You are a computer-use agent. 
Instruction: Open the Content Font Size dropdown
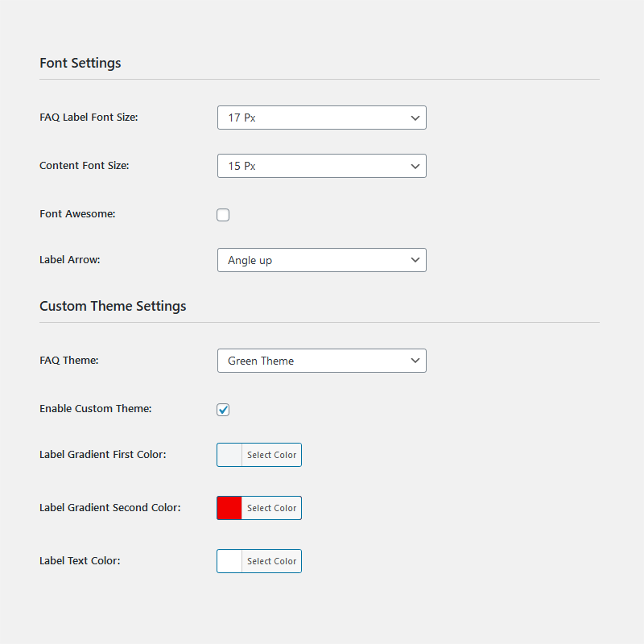tap(321, 166)
